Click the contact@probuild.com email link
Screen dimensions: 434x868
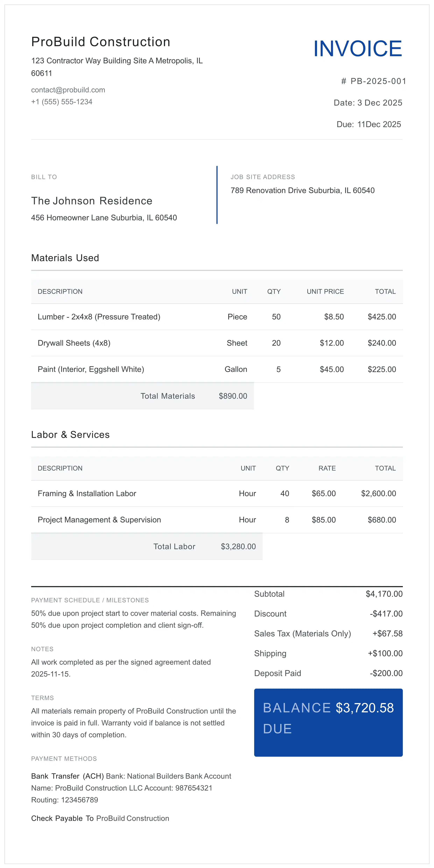tap(68, 90)
